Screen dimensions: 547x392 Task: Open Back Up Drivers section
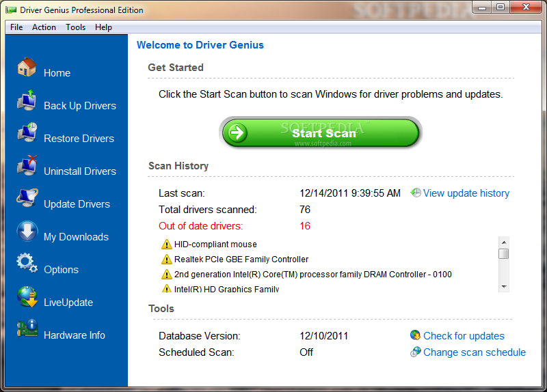80,106
